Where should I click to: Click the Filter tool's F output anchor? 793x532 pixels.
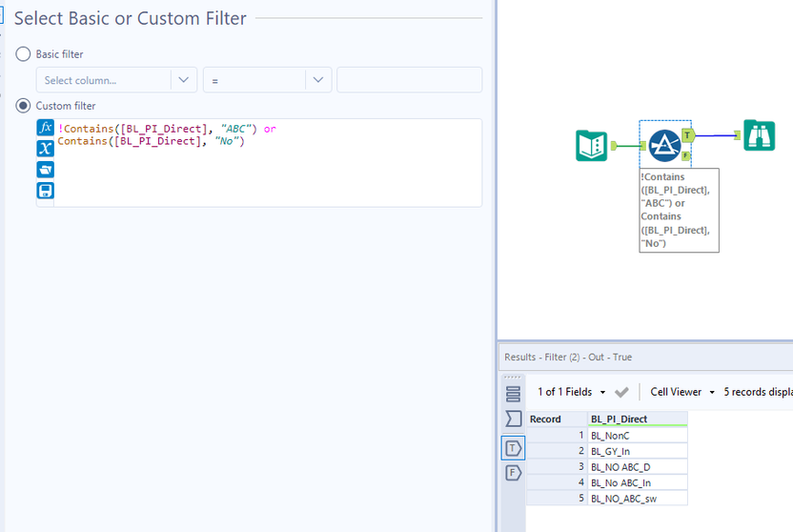686,155
